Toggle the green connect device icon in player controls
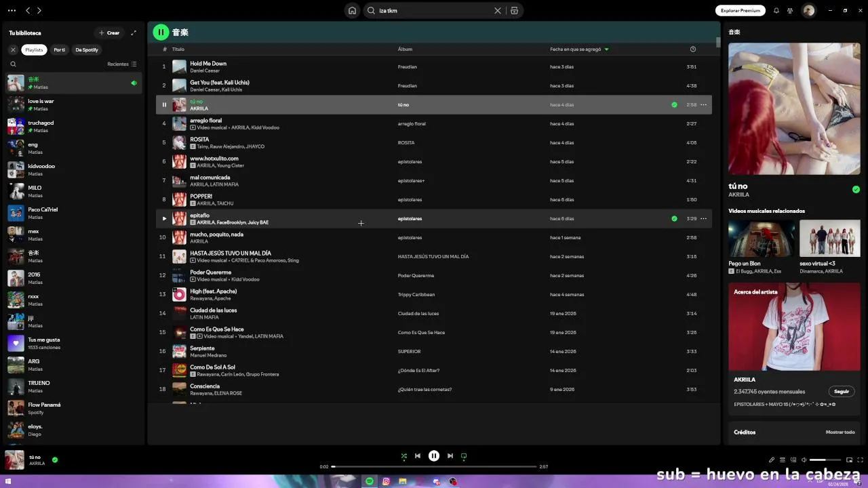The width and height of the screenshot is (868, 488). coord(464,456)
